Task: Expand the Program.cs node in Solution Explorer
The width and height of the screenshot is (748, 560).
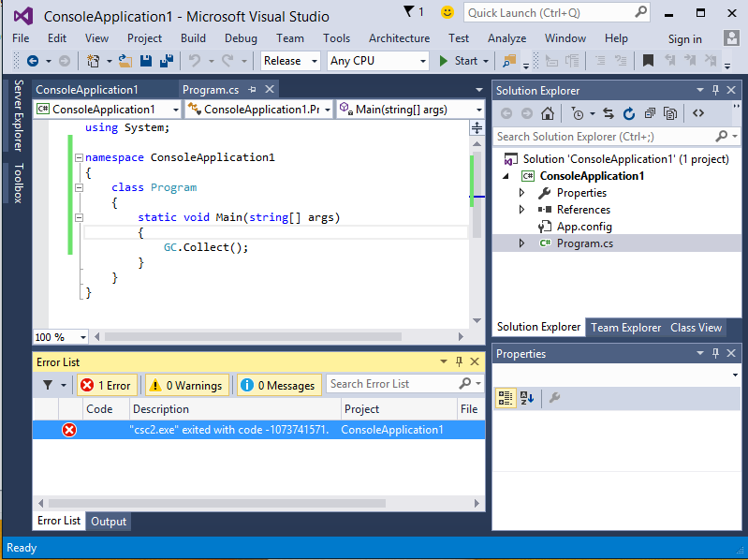Action: click(x=521, y=243)
